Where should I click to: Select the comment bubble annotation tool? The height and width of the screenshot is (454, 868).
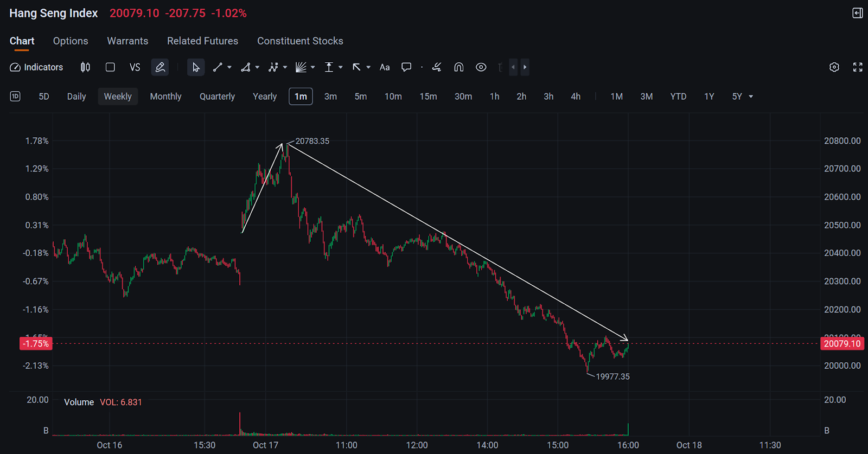click(x=406, y=67)
